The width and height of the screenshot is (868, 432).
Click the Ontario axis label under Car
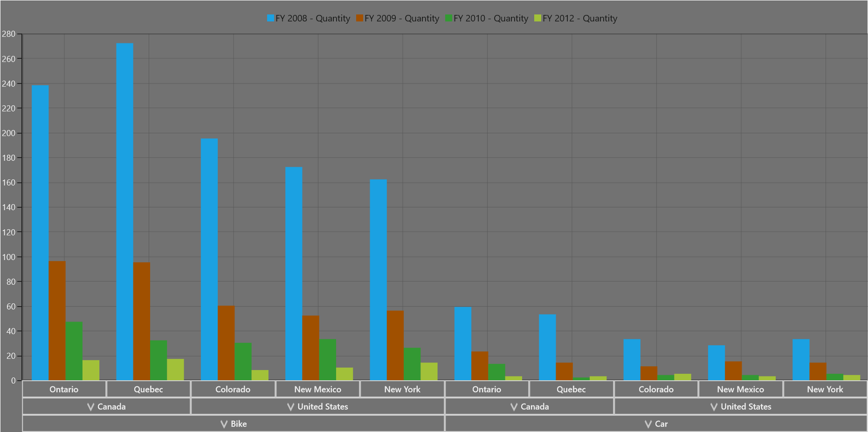(x=487, y=389)
